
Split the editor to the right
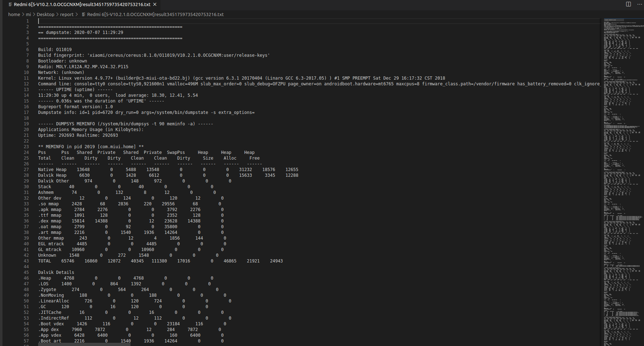(x=628, y=4)
